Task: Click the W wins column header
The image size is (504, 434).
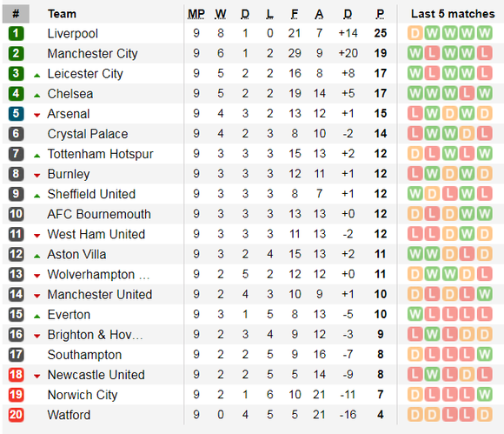Action: [x=221, y=14]
